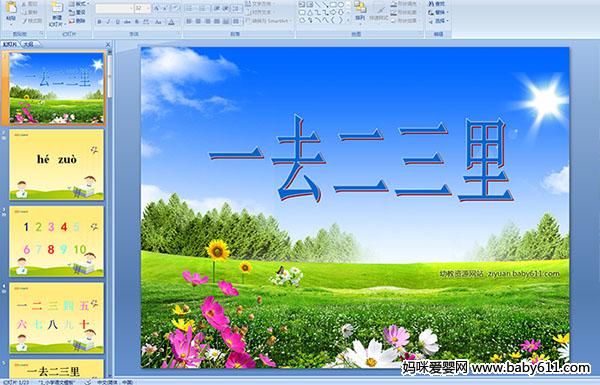The width and height of the screenshot is (600, 385).
Task: Expand the shapes gallery More arrow
Action: click(x=348, y=20)
